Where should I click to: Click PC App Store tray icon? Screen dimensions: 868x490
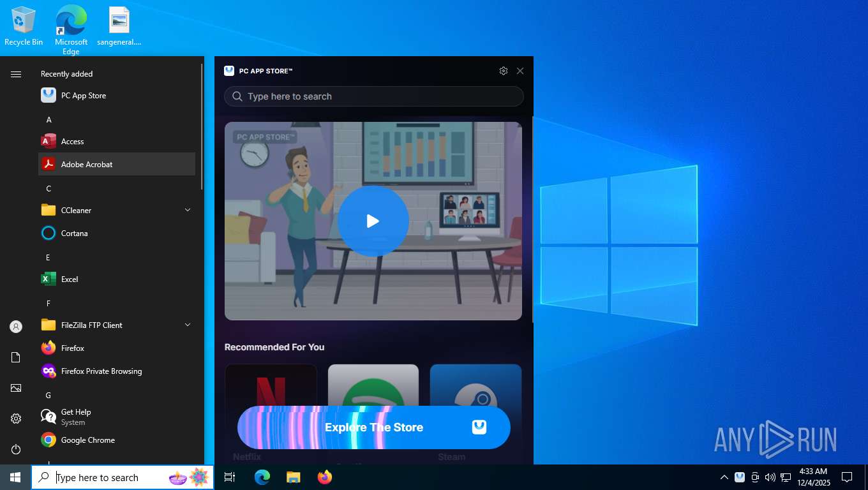(x=740, y=477)
